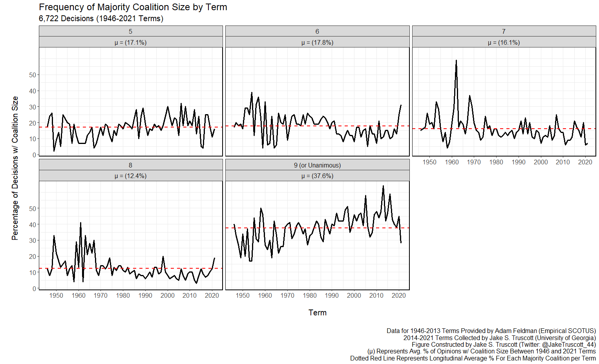The height and width of the screenshot is (364, 599).
Task: Click the 'μ = (16.1%)' strip label
Action: point(504,42)
